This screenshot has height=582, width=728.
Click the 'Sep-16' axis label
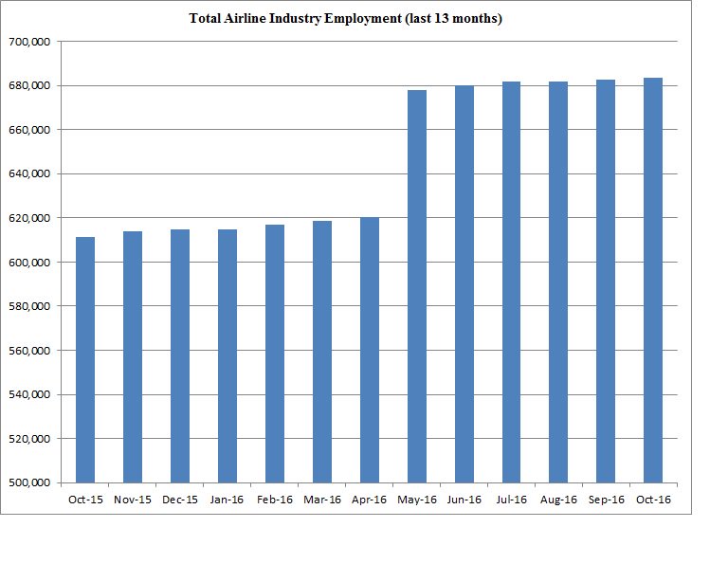607,500
